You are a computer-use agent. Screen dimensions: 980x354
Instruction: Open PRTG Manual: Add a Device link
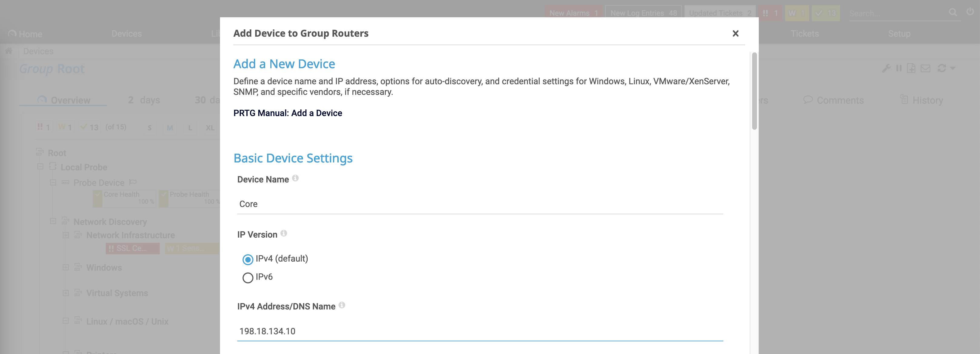coord(288,113)
